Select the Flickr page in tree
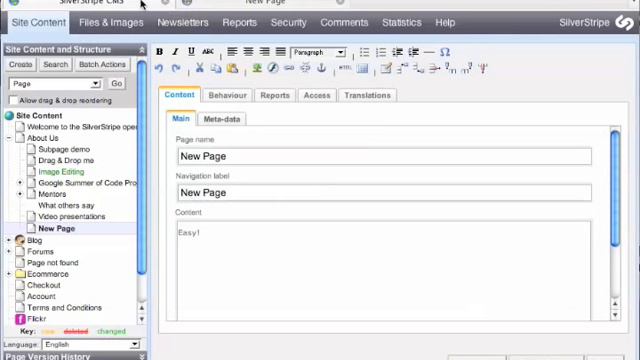The image size is (640, 360). [x=36, y=319]
